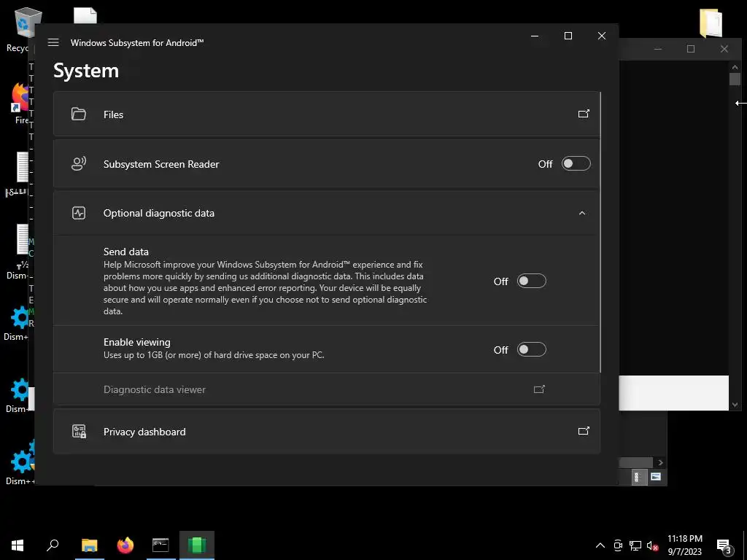
Task: Click right arrow of background horizontal scrollbar
Action: point(660,462)
